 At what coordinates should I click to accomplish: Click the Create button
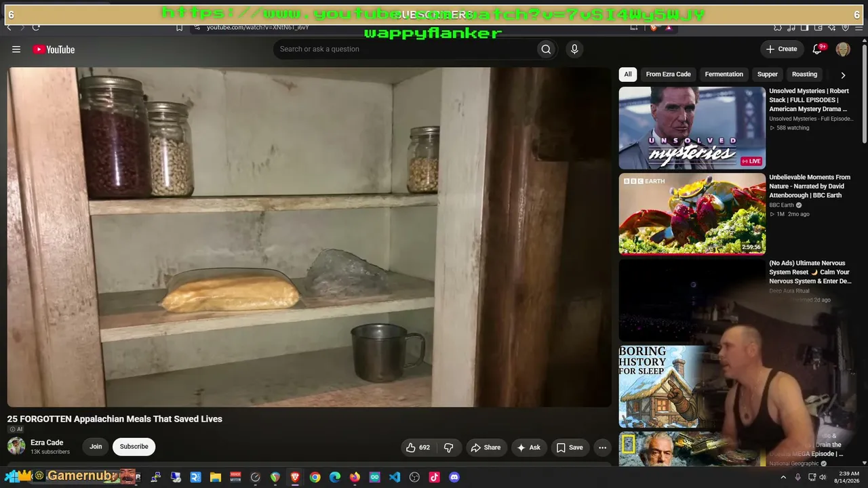(x=781, y=49)
